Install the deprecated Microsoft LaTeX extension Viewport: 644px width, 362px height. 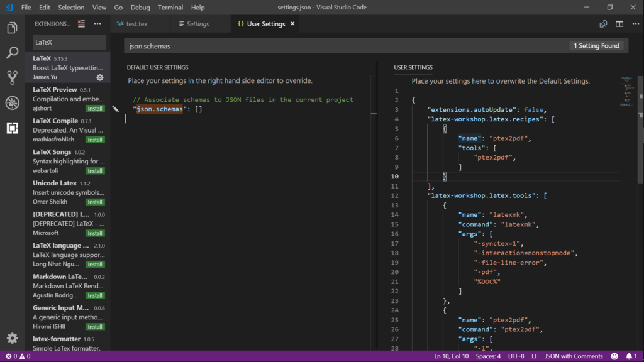pos(95,233)
